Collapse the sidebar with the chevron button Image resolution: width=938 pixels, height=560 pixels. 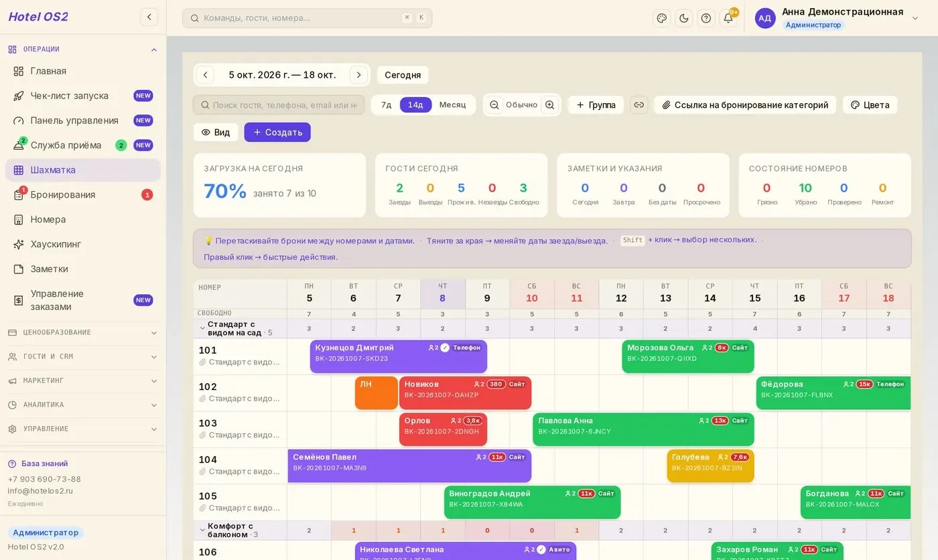pos(149,17)
